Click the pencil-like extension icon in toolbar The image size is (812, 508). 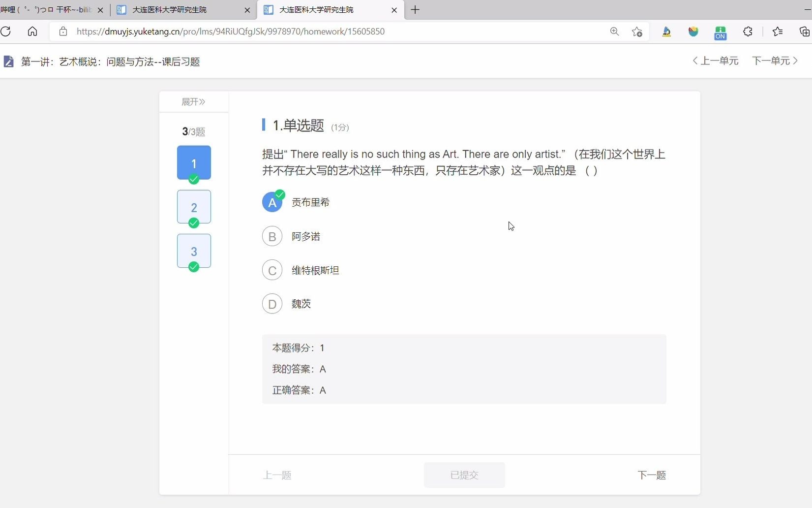[666, 32]
